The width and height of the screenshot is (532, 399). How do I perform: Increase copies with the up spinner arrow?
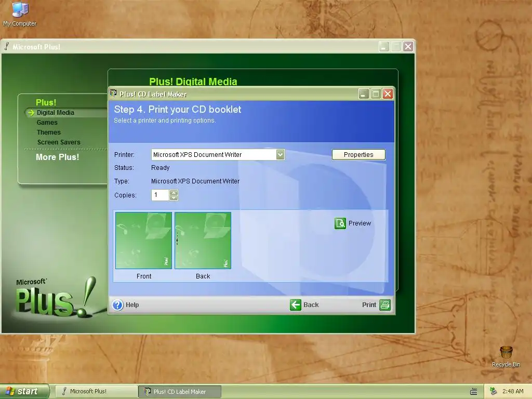point(174,192)
